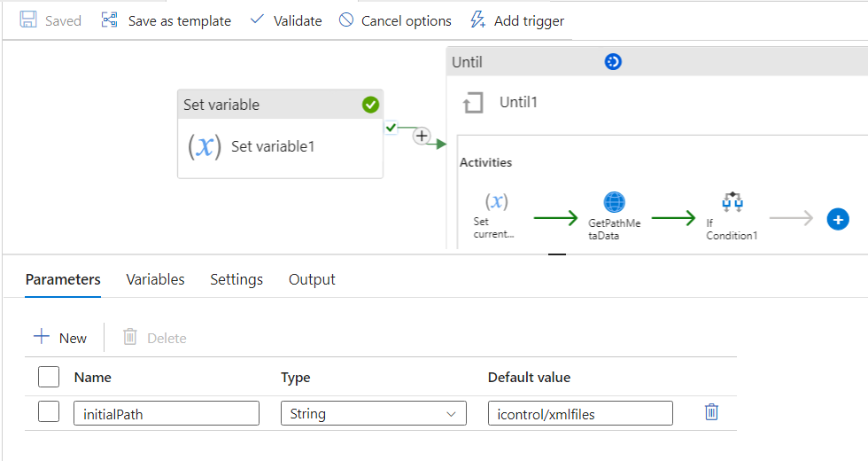The height and width of the screenshot is (461, 868).
Task: Click the Until activity blue status indicator
Action: 613,62
